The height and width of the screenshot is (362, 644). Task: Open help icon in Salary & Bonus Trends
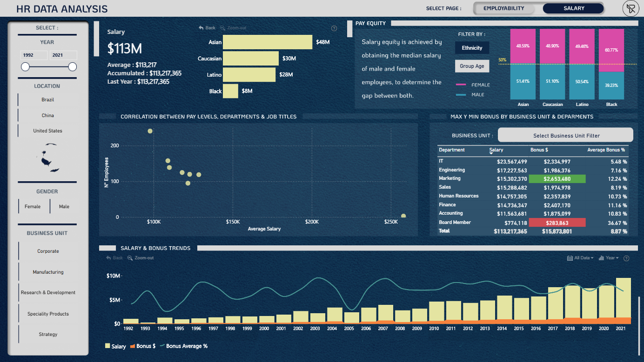[x=626, y=258]
